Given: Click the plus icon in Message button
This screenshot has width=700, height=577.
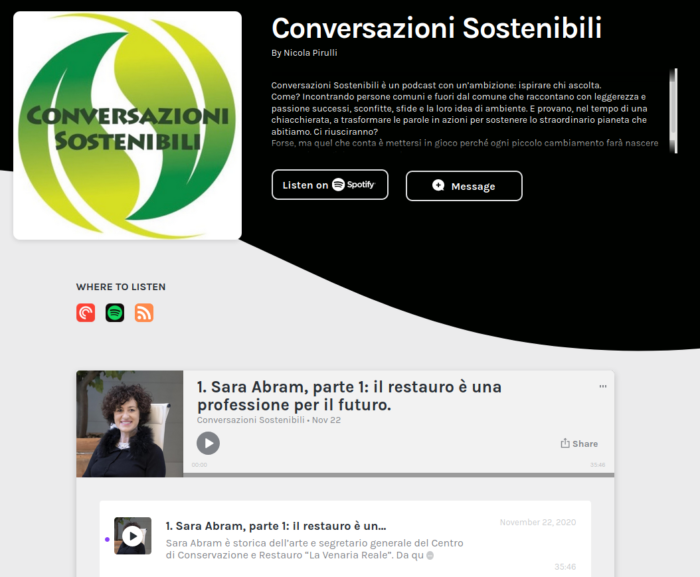Looking at the screenshot, I should pyautogui.click(x=438, y=185).
